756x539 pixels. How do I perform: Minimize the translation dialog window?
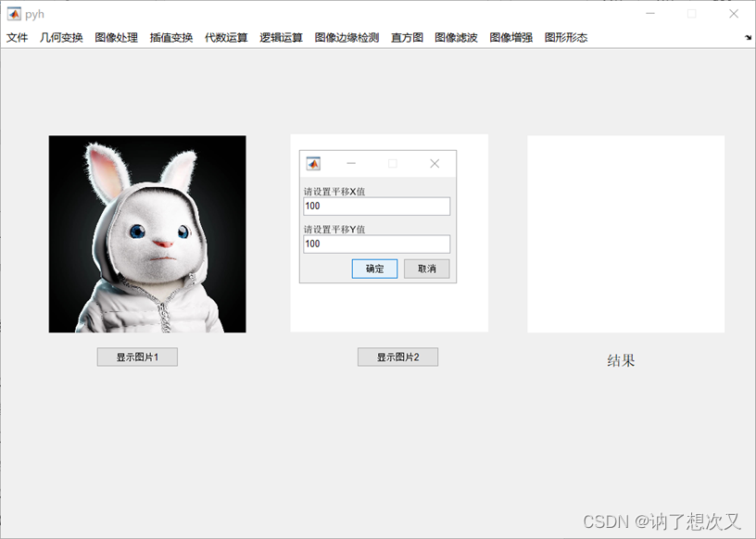pyautogui.click(x=351, y=164)
